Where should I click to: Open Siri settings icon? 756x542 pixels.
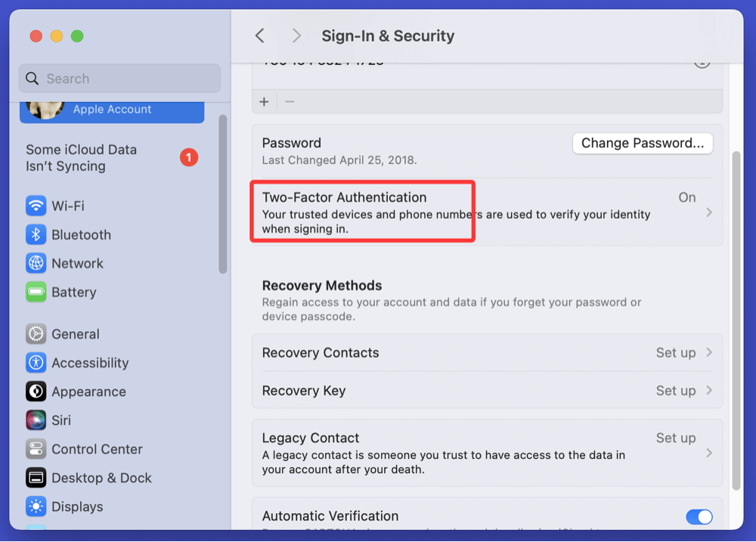(36, 420)
